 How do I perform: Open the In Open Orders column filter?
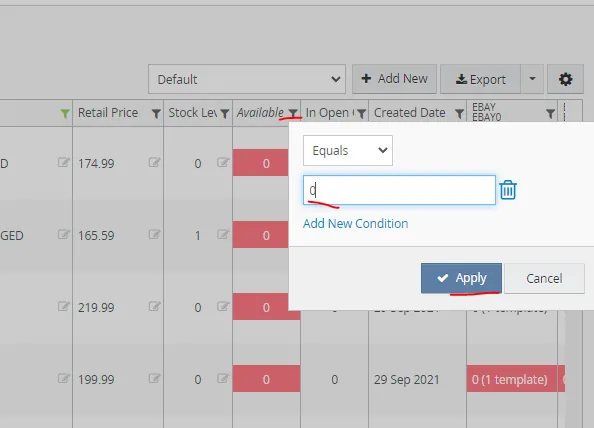click(x=361, y=113)
